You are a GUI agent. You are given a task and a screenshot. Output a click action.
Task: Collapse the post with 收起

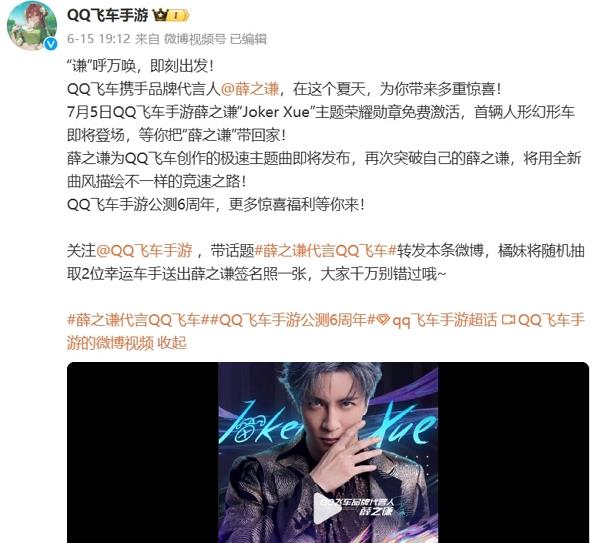click(172, 343)
